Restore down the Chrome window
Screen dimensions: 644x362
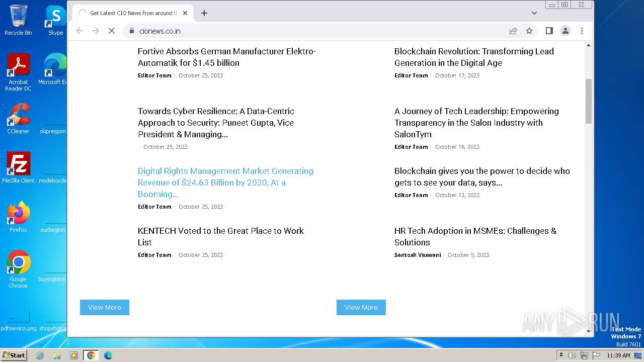(x=565, y=5)
